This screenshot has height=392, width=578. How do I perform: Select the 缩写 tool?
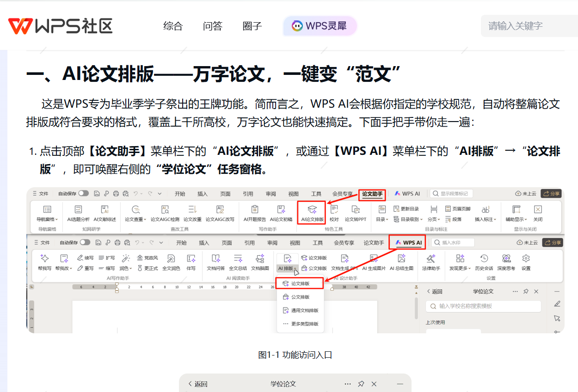(x=107, y=268)
